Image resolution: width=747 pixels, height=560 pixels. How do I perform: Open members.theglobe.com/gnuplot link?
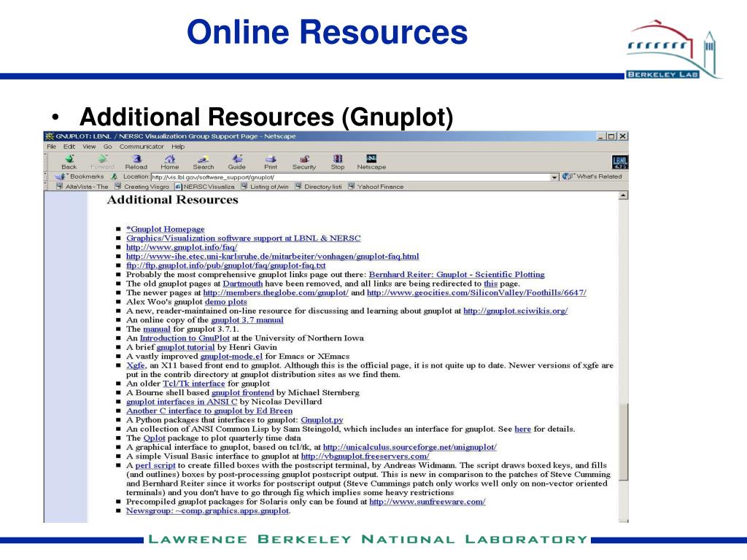[276, 292]
